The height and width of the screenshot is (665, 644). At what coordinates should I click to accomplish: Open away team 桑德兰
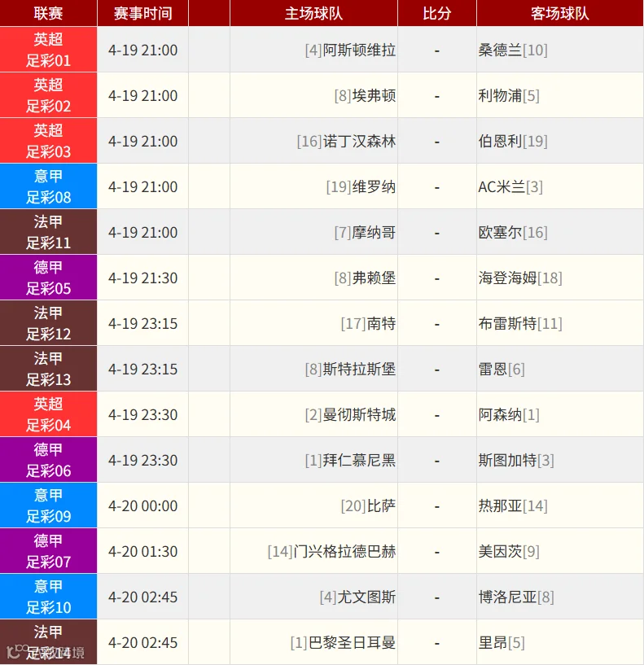[x=500, y=50]
